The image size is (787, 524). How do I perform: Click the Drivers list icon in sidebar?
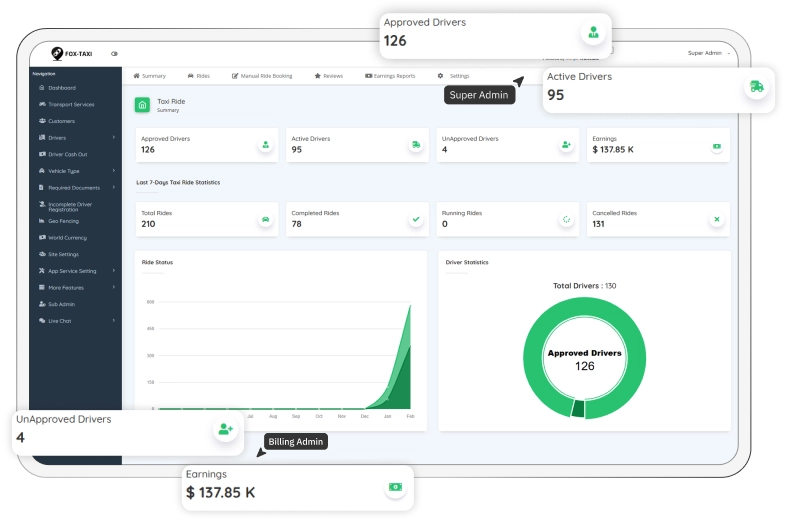point(42,138)
